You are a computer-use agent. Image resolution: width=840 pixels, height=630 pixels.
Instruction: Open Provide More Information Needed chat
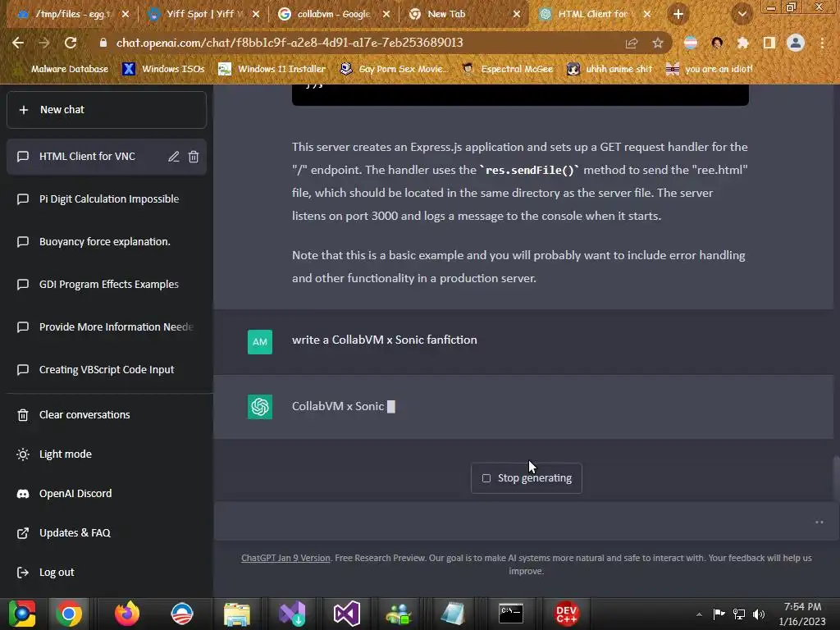point(107,326)
